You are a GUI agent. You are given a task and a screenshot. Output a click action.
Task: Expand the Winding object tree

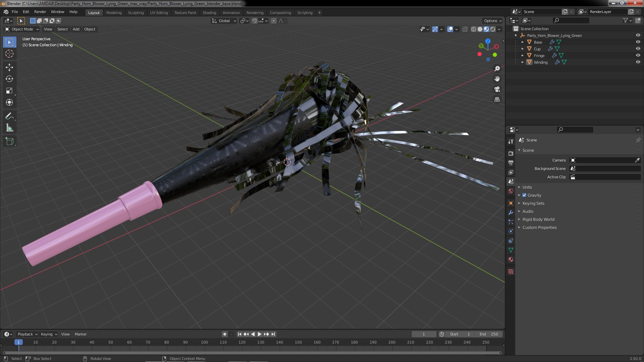[523, 62]
